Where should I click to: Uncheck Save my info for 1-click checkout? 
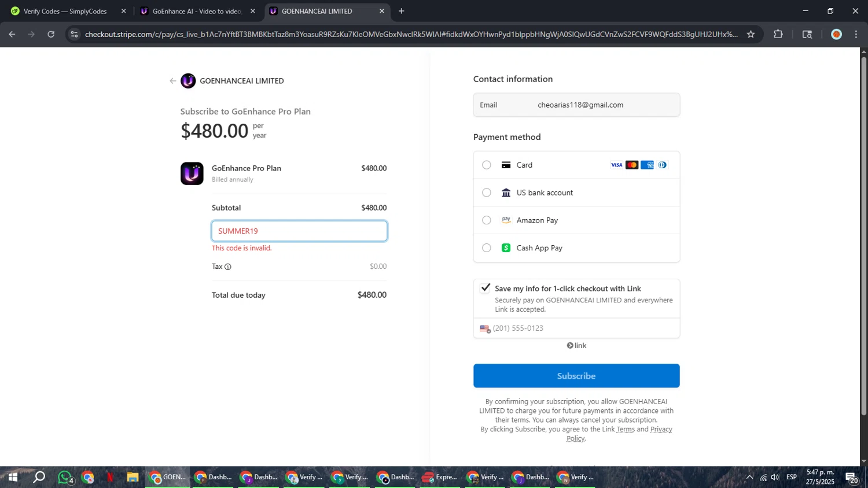pos(485,288)
